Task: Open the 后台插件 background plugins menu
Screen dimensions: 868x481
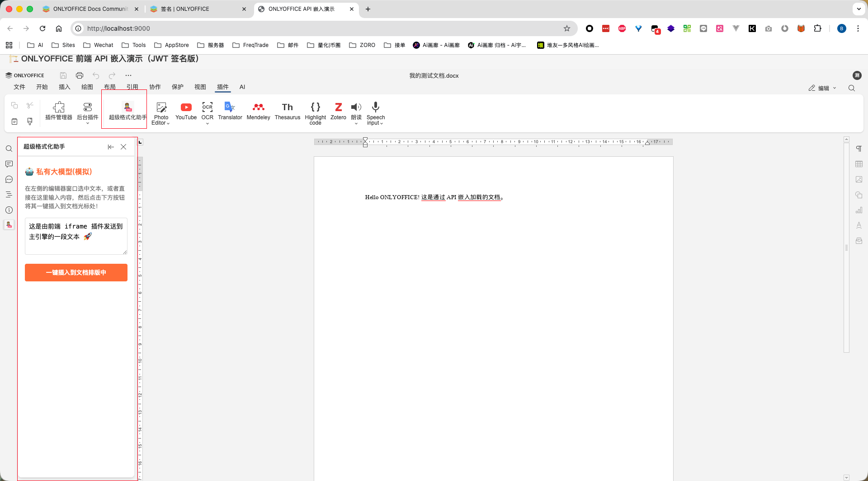Action: (x=88, y=113)
